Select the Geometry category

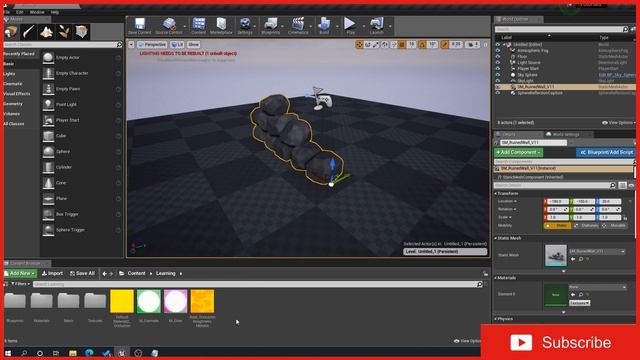point(13,104)
